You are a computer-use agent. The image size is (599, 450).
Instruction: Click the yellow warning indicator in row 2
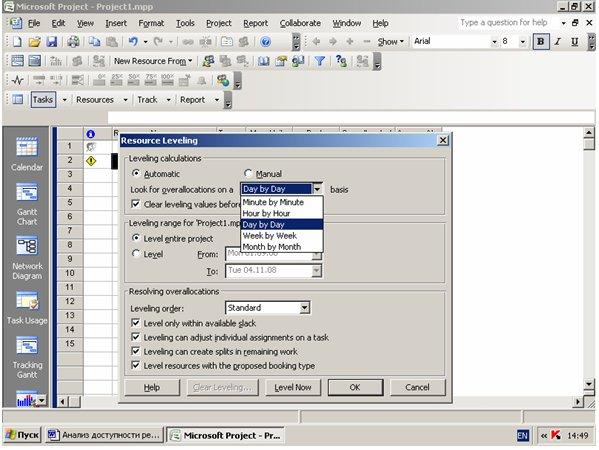click(91, 161)
